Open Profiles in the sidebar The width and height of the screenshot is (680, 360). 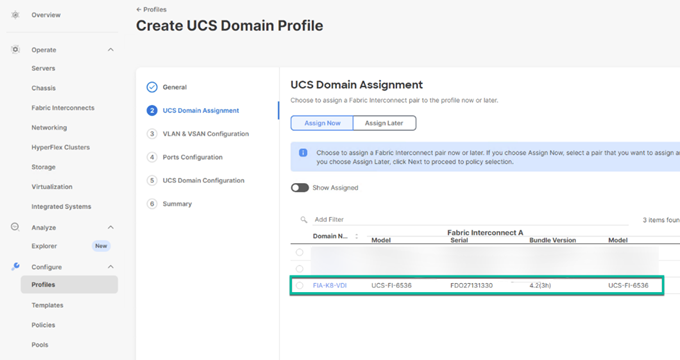pos(69,285)
